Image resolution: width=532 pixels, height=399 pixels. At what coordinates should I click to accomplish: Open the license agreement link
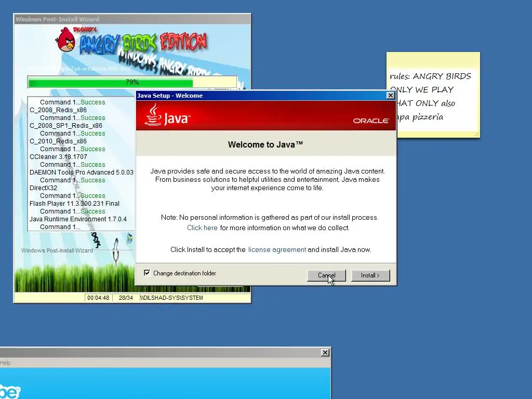pyautogui.click(x=277, y=249)
